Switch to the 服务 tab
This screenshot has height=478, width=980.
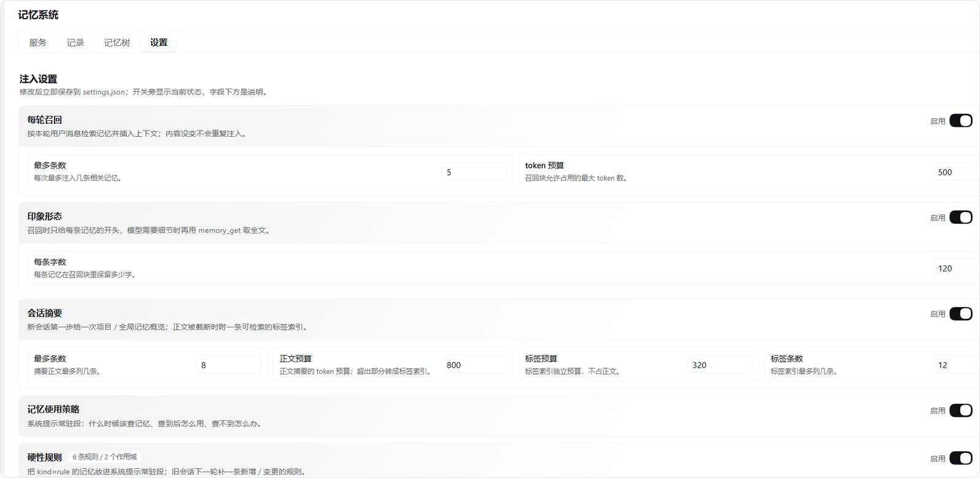(38, 42)
